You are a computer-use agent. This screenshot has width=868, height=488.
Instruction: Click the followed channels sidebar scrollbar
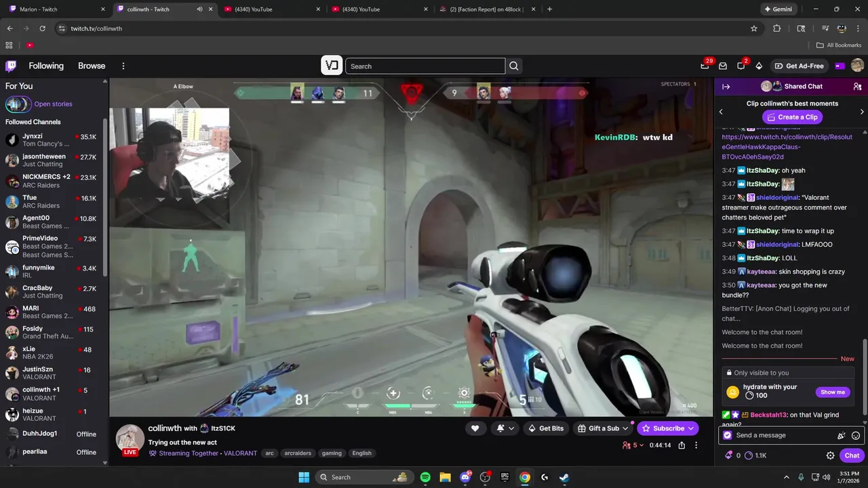(105, 197)
